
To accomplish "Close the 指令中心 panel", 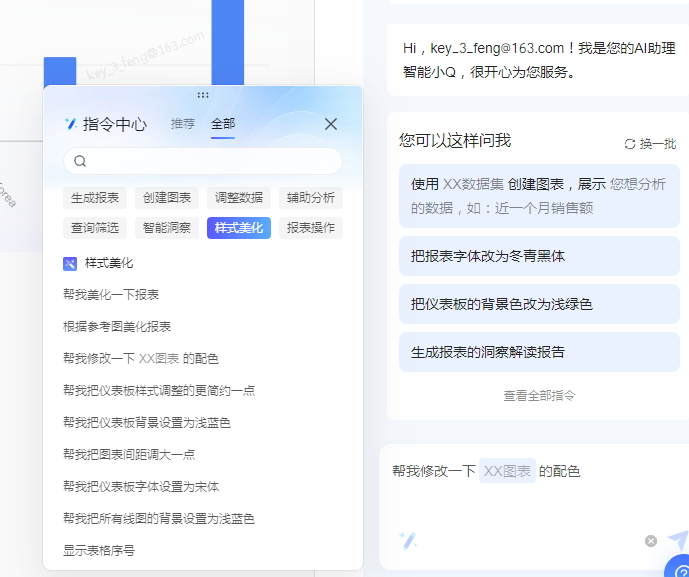I will click(x=331, y=124).
